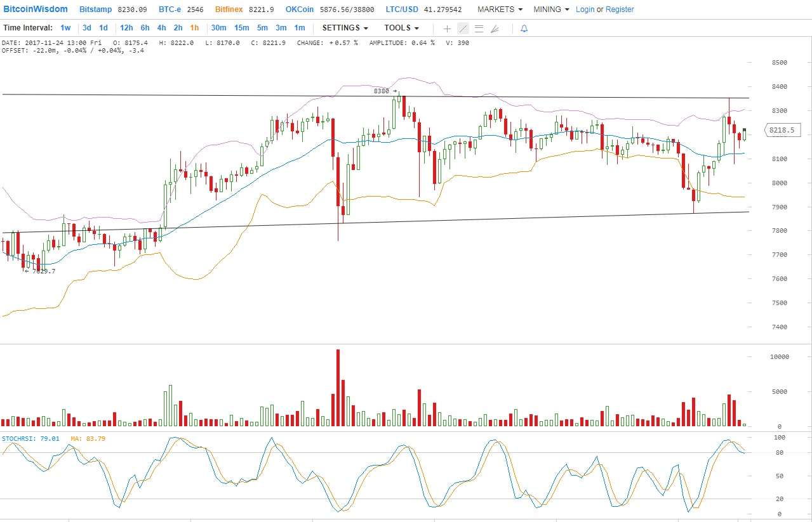The image size is (812, 522).
Task: Click the tallest red volume bar
Action: pos(338,388)
